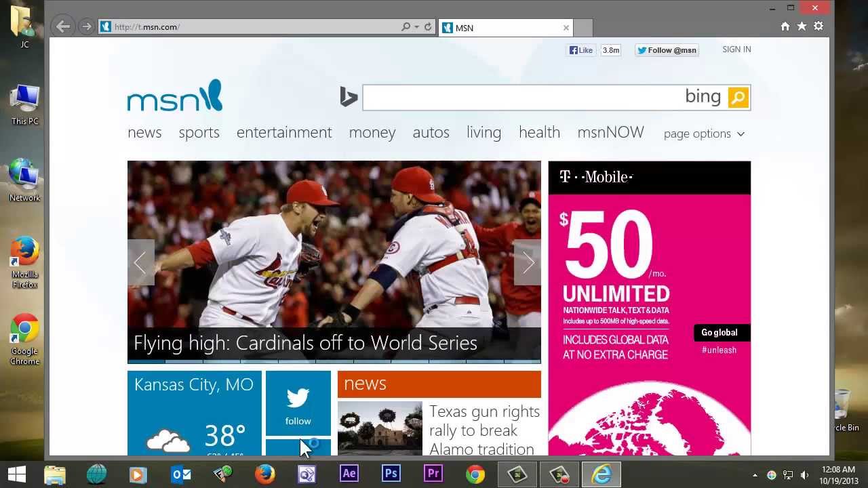
Task: Click the browser Back arrow button
Action: click(63, 26)
